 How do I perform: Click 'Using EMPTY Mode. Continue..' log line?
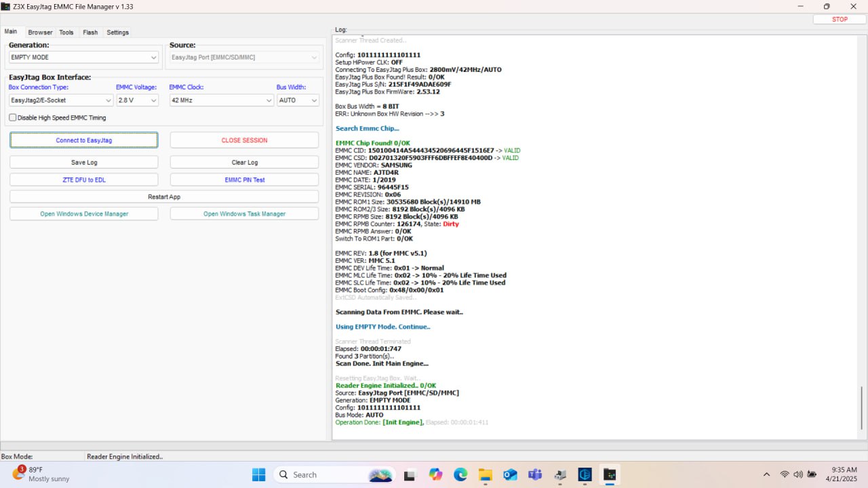click(x=383, y=327)
